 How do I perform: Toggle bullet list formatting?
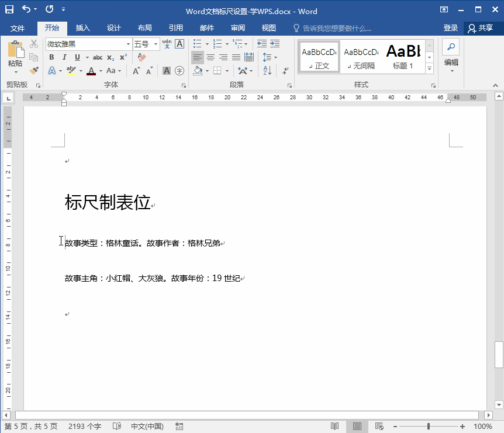coord(197,43)
